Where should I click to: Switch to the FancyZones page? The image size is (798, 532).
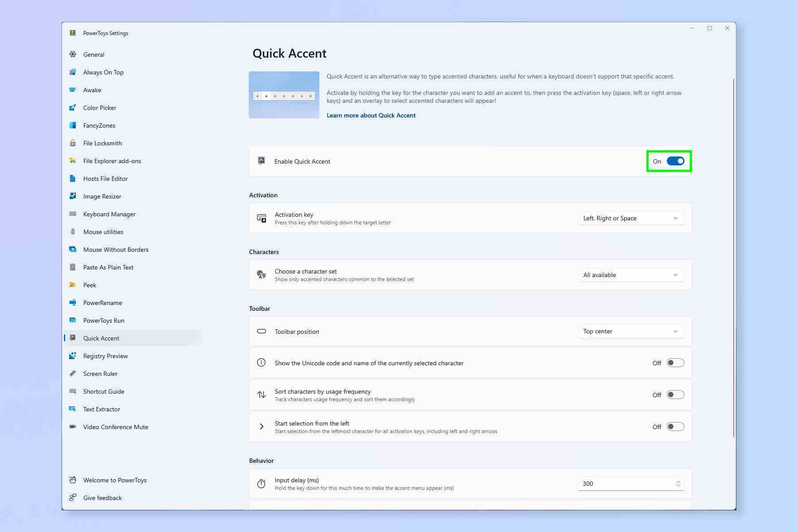[133, 125]
